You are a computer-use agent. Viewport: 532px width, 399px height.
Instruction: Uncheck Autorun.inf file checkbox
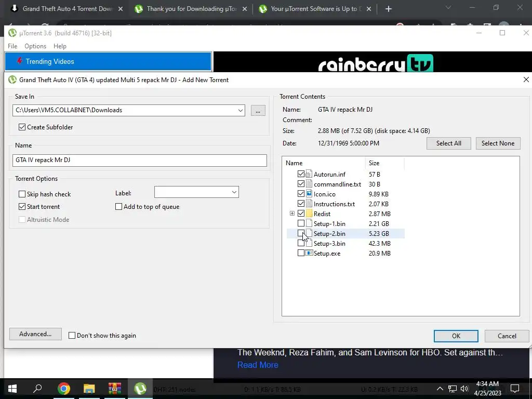[x=301, y=174]
